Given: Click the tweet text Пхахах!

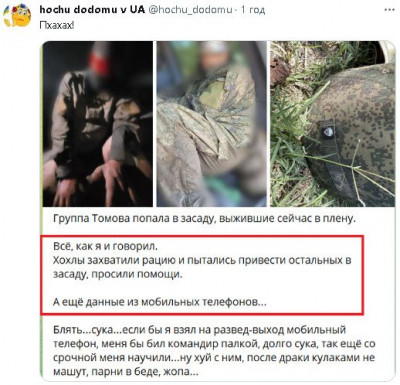Looking at the screenshot, I should pos(56,25).
